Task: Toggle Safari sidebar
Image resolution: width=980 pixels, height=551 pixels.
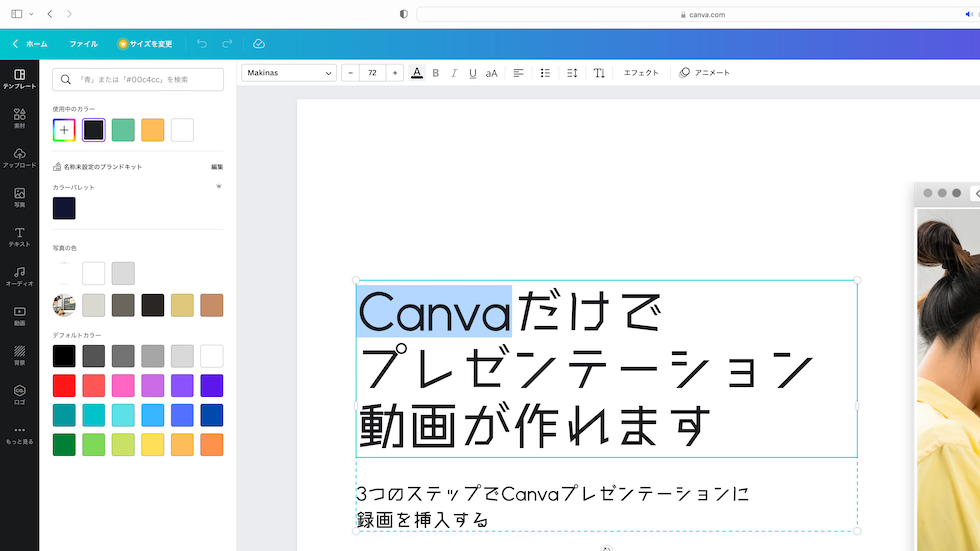Action: coord(17,14)
